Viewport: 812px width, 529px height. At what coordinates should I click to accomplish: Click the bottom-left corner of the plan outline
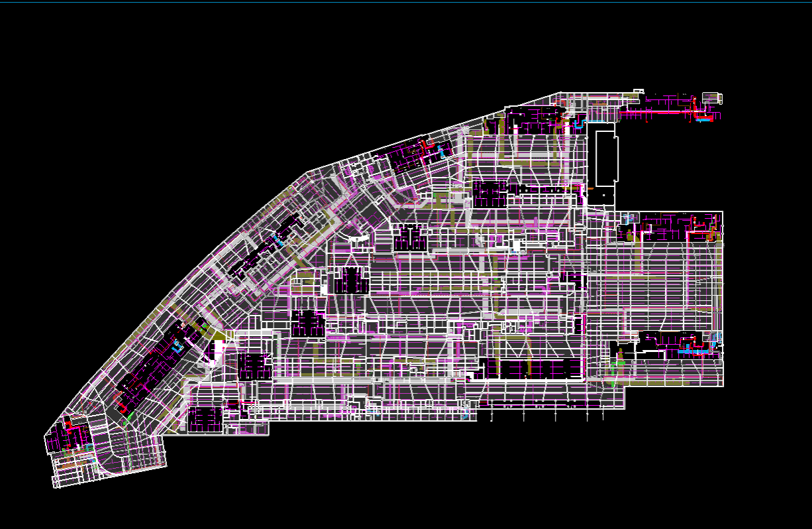55,487
